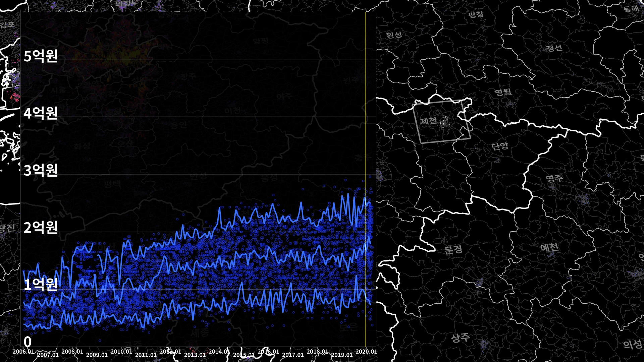The height and width of the screenshot is (362, 644).
Task: Select the 예천 region label
Action: [x=549, y=248]
